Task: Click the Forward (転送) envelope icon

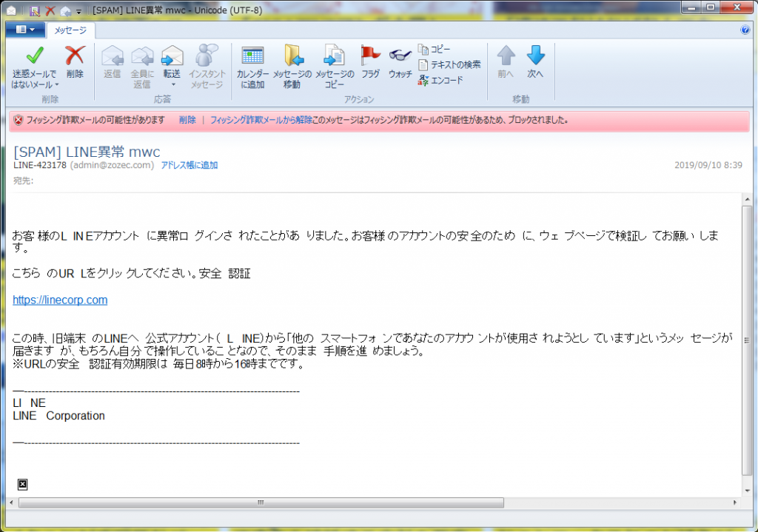Action: coord(172,56)
